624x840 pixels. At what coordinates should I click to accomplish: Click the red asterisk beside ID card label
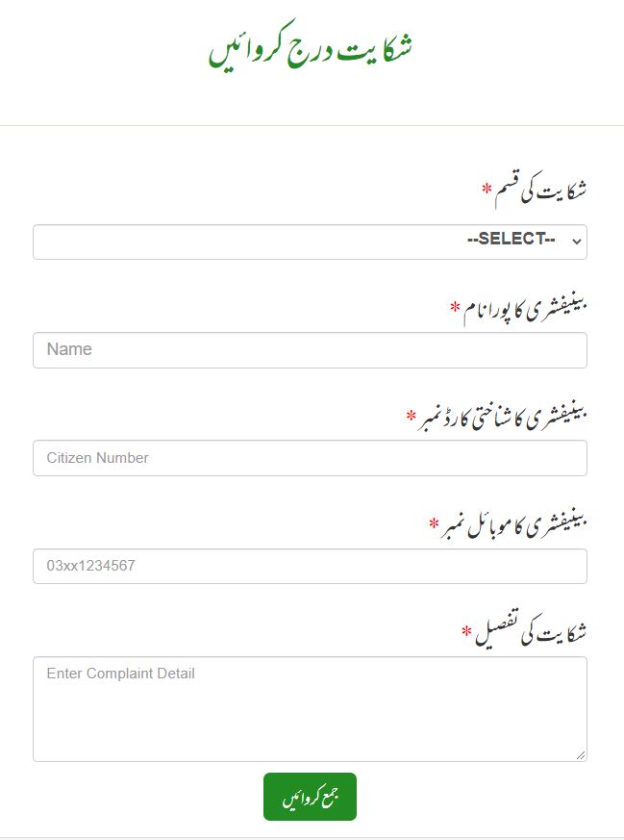click(x=412, y=416)
